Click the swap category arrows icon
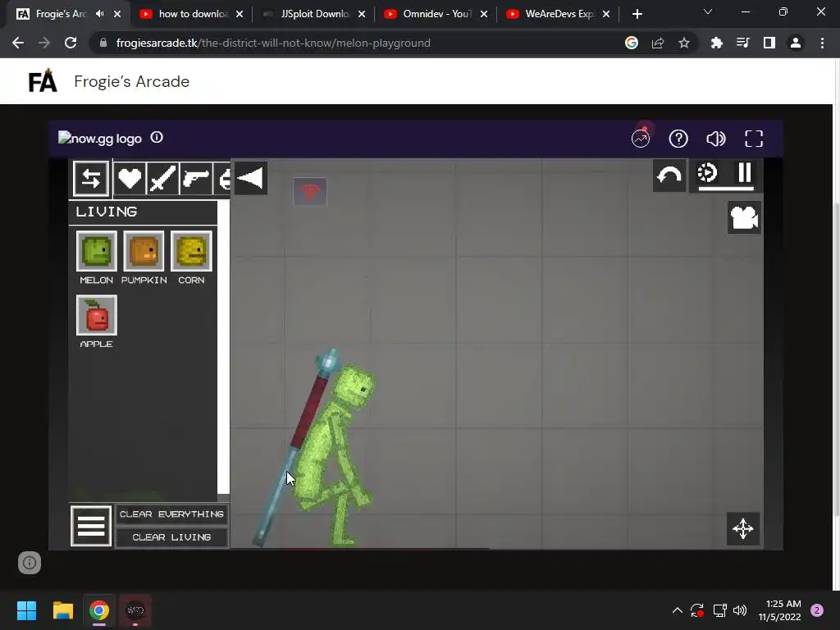Image resolution: width=840 pixels, height=630 pixels. 91,178
